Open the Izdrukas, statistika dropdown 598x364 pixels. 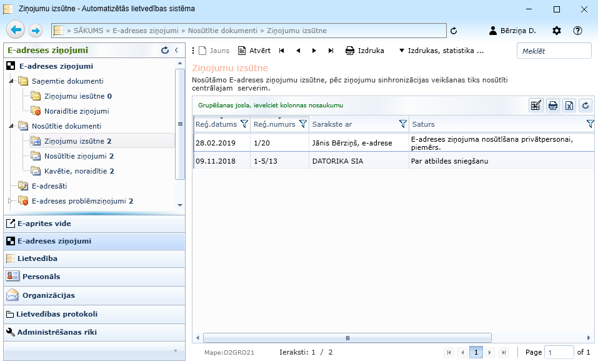click(x=441, y=51)
